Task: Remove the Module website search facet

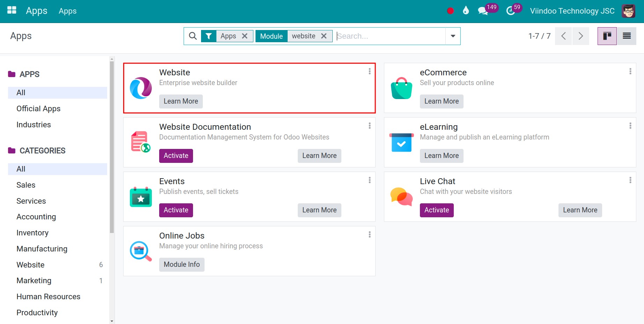Action: 324,36
